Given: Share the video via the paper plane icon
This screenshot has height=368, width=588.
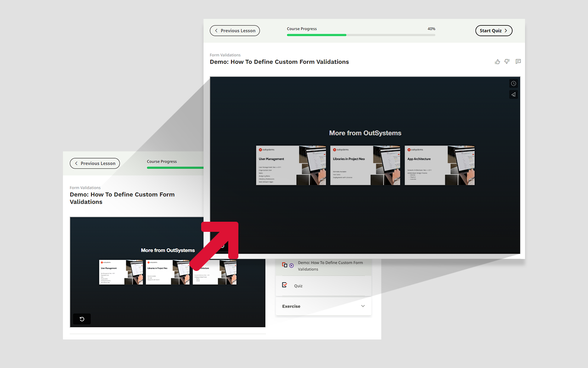Looking at the screenshot, I should (x=513, y=94).
